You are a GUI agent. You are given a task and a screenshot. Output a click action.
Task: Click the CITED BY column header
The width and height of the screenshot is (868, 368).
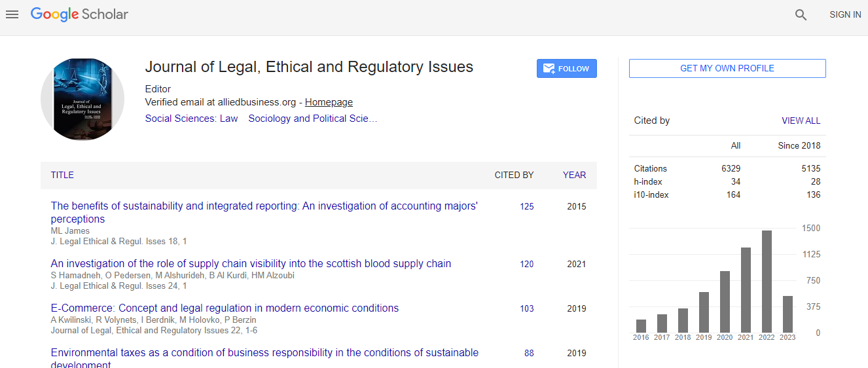tap(514, 175)
